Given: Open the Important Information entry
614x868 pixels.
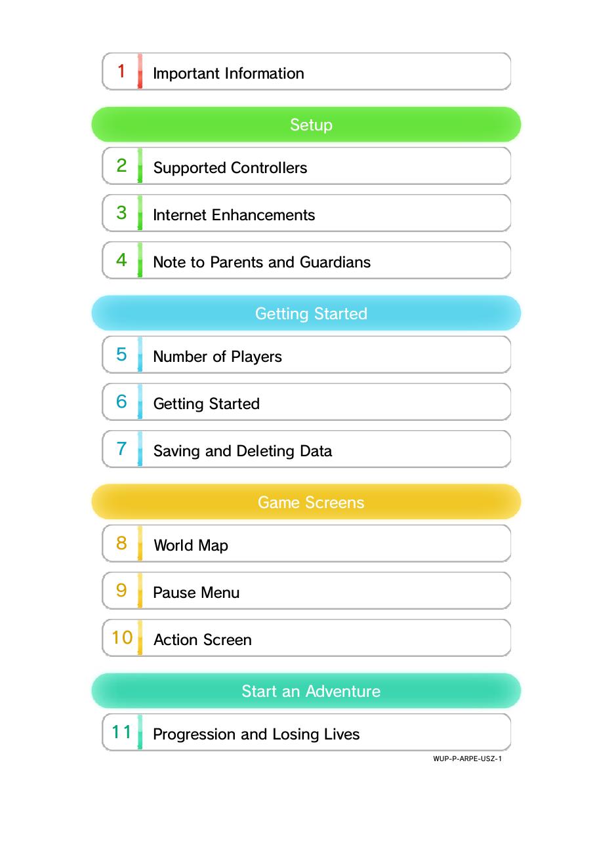Looking at the screenshot, I should point(306,72).
